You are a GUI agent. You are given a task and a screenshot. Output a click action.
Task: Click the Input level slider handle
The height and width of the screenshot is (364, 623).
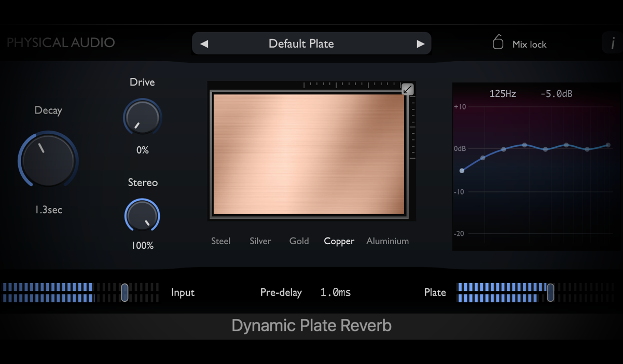point(124,292)
